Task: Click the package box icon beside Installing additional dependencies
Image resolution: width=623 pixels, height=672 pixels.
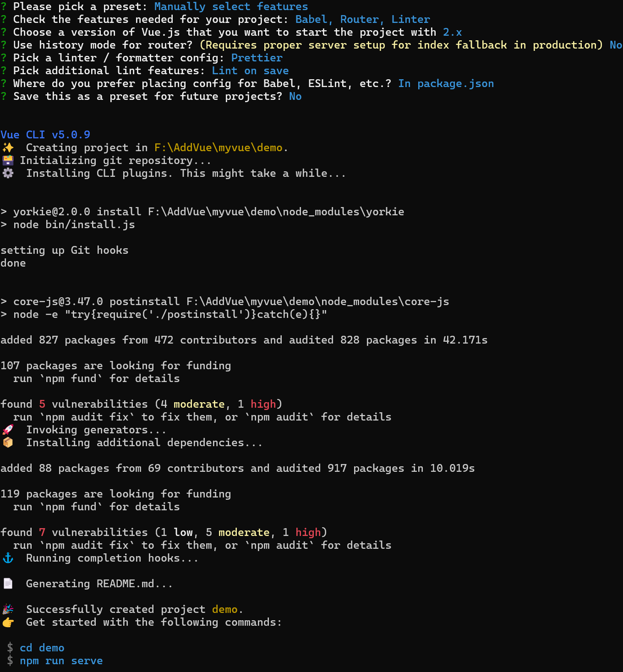Action: pos(8,443)
